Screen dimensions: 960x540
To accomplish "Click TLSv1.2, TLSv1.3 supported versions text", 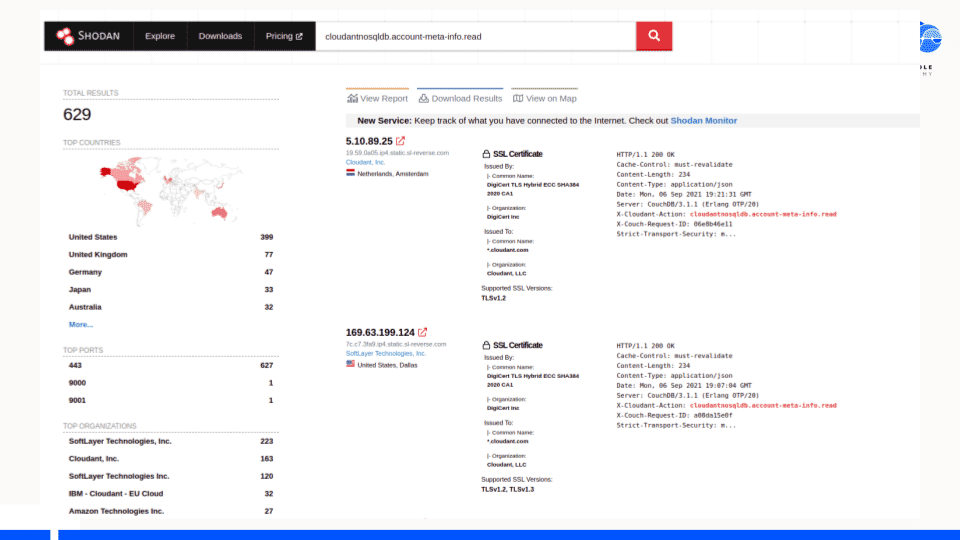I will [x=508, y=489].
